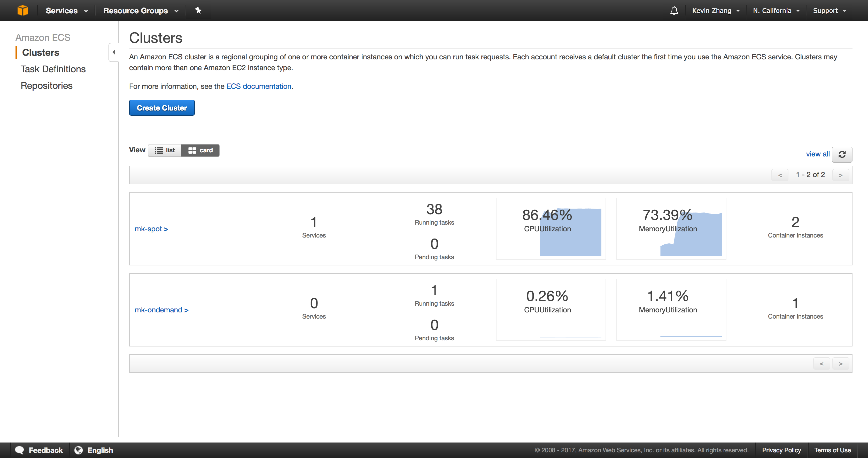The width and height of the screenshot is (868, 458).
Task: Open the ECS documentation link
Action: (258, 86)
